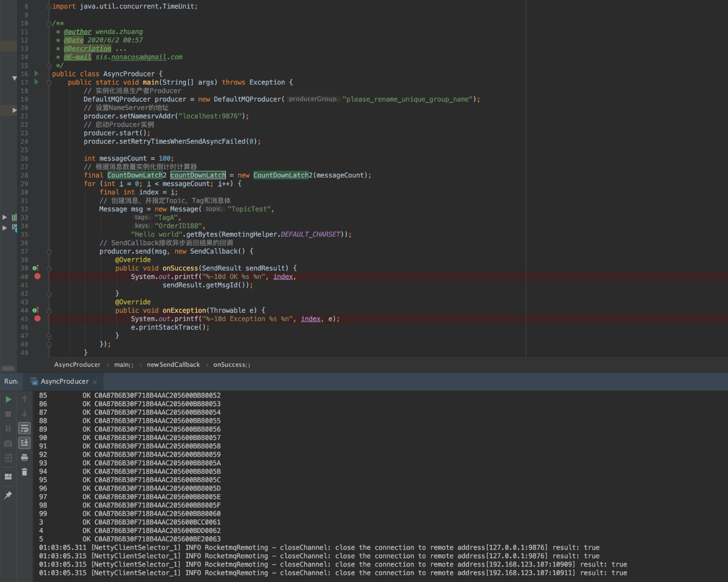Click the "TopicTest" string literal
Screen dimensions: 728x582
click(249, 209)
